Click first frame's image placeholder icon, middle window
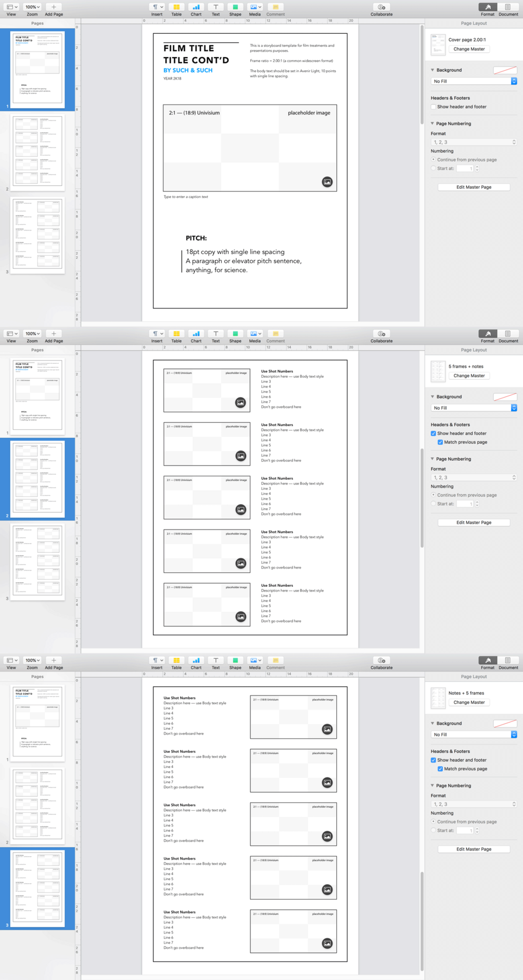Screen dimensions: 523x980 click(x=240, y=403)
